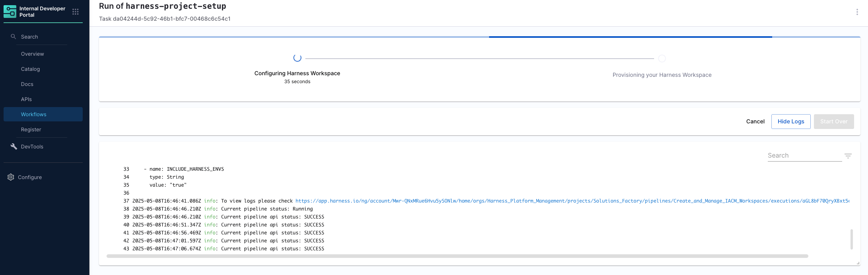
Task: Navigate to APIs in the sidebar
Action: [26, 99]
